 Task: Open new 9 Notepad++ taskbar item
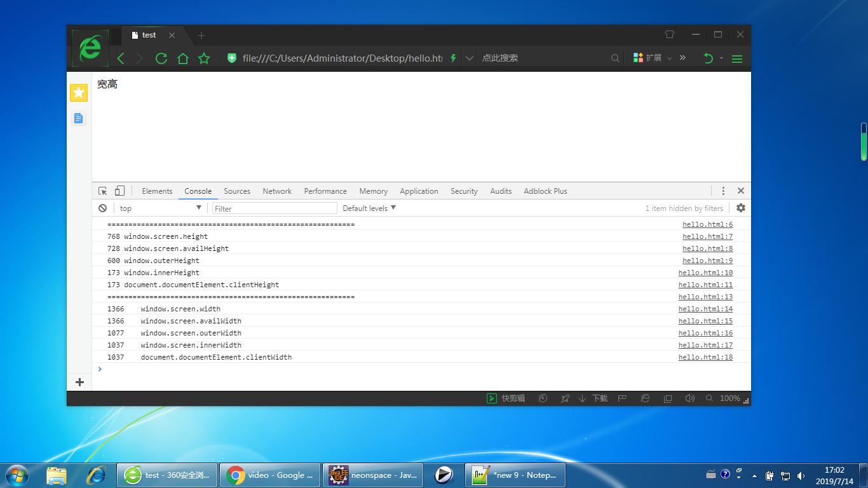coord(515,475)
